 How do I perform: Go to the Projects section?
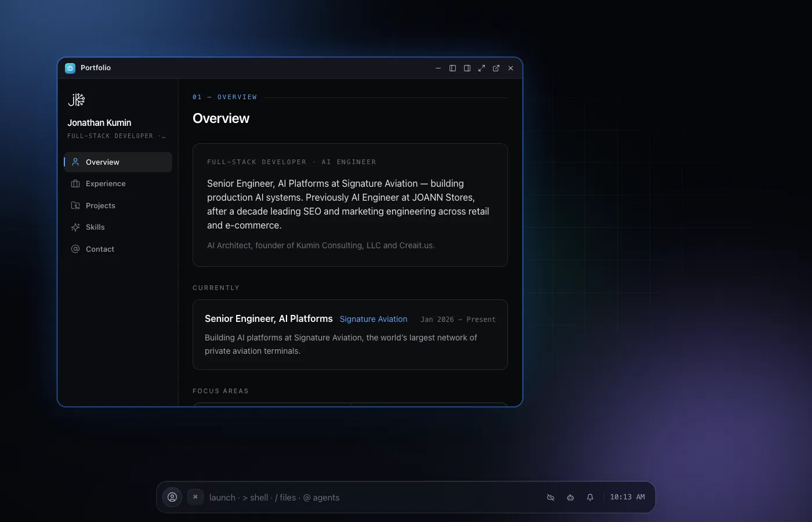tap(118, 205)
